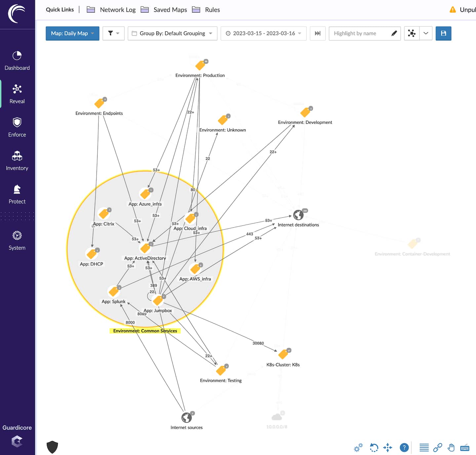Toggle the hand pan mode tool

451,448
